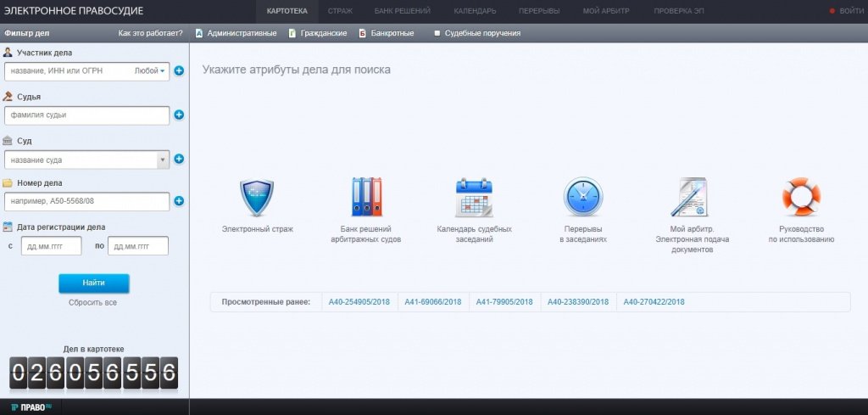Click the Сбросить все reset link
Screen dimensions: 868x415
click(x=93, y=302)
